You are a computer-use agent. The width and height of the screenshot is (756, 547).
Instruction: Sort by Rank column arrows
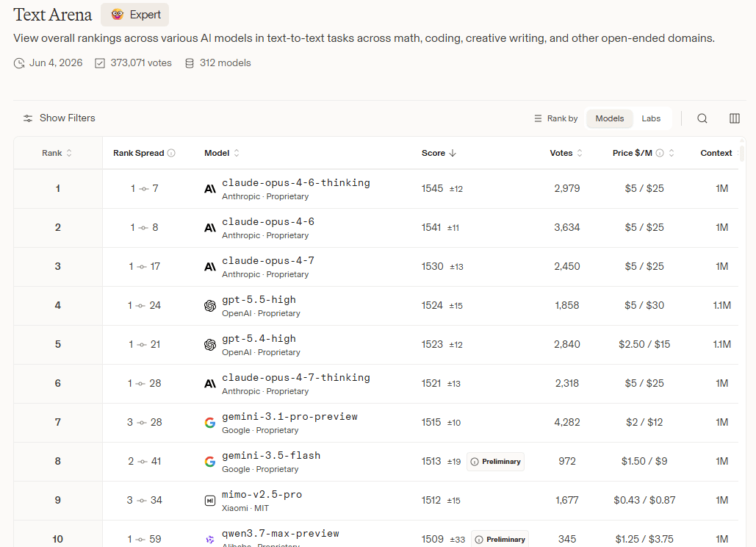(x=69, y=153)
